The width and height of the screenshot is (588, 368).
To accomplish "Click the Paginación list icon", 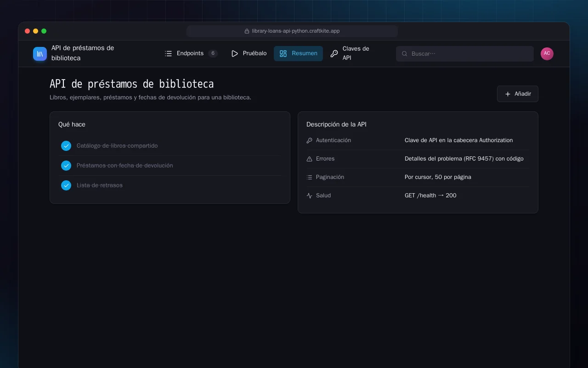I will click(309, 177).
